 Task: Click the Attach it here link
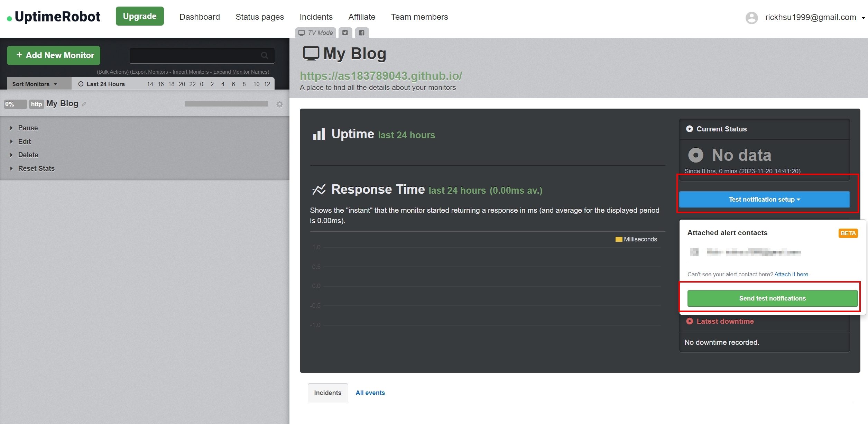791,274
